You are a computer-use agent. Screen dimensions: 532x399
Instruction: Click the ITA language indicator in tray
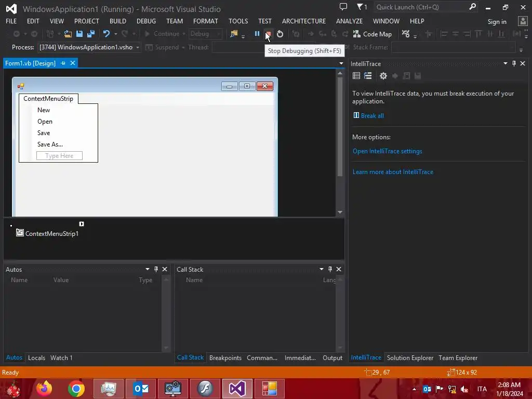[x=482, y=389]
